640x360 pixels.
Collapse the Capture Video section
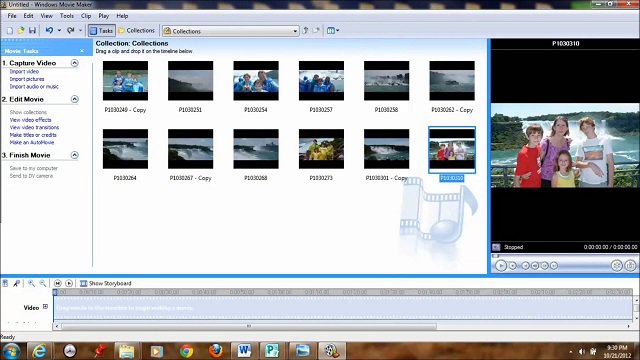[74, 63]
